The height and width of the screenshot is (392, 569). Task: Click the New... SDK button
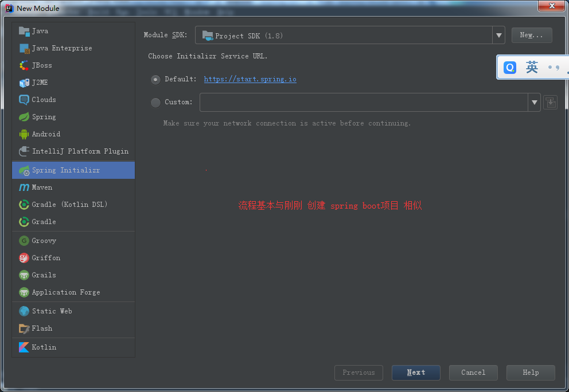pyautogui.click(x=532, y=35)
